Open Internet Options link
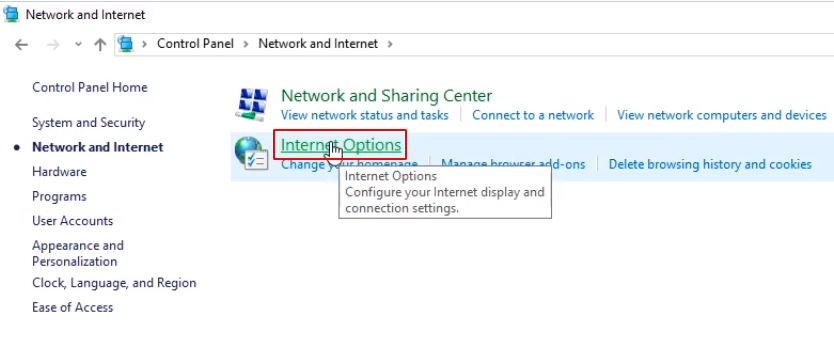Screen dimensions: 834x360 [x=341, y=145]
